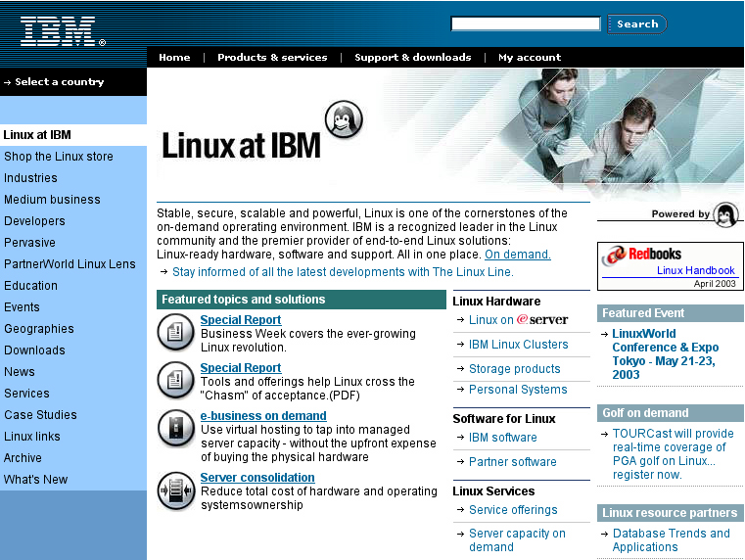Viewport: 745px width, 560px height.
Task: Open the Special Report link about the Chasm
Action: [241, 368]
